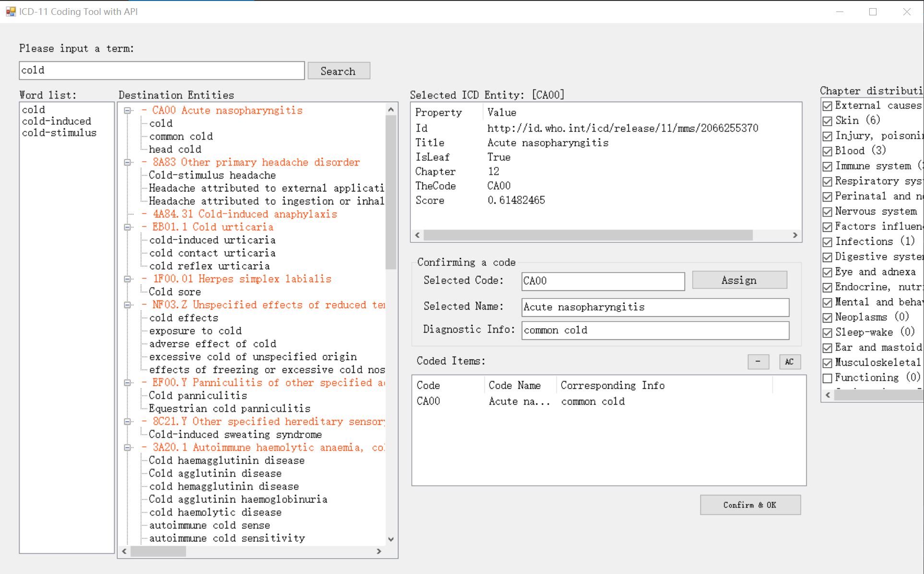Viewport: 924px width, 574px height.
Task: Uncheck the External causes checkbox
Action: click(828, 106)
